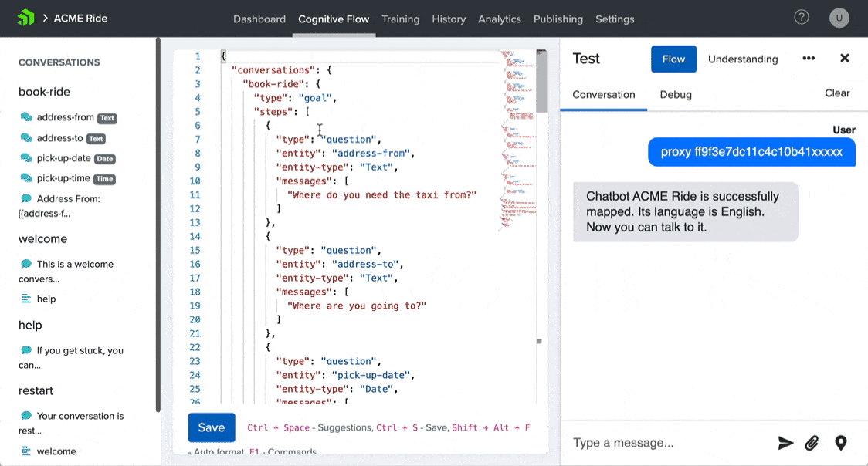The width and height of the screenshot is (868, 466).
Task: Click the editor vertical scrollbar thumb
Action: click(541, 81)
